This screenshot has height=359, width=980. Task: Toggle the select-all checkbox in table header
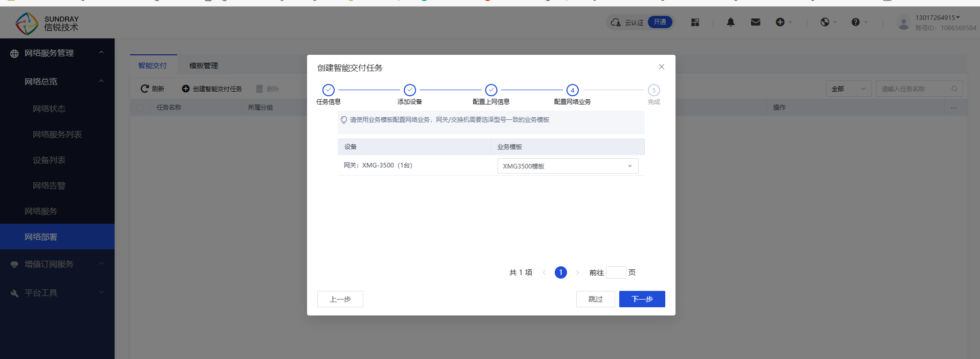pos(140,108)
